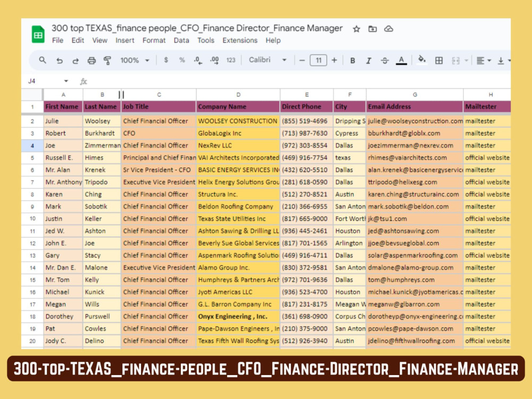Select row 4 header
Screen dimensions: 532x399
point(32,146)
